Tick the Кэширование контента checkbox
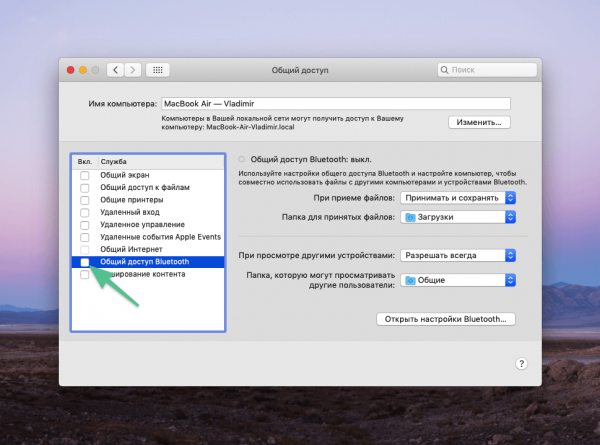The height and width of the screenshot is (445, 600). (85, 274)
